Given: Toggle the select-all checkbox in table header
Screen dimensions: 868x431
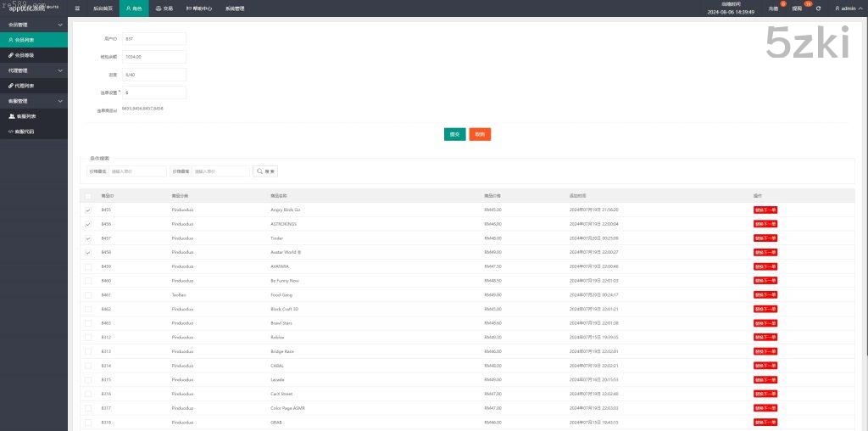Looking at the screenshot, I should 88,196.
